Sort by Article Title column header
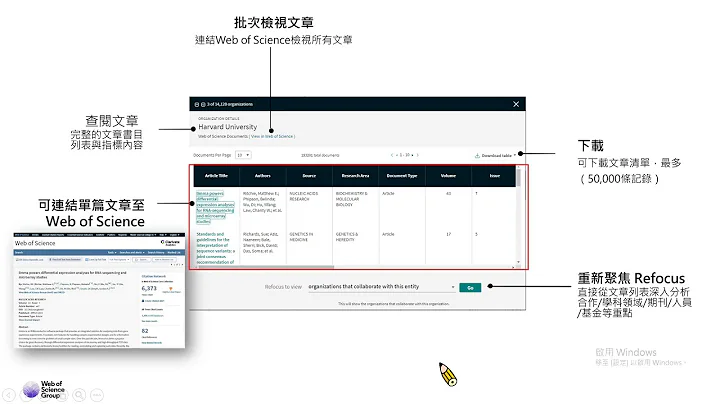Viewport: 720px width, 404px height. (x=216, y=176)
